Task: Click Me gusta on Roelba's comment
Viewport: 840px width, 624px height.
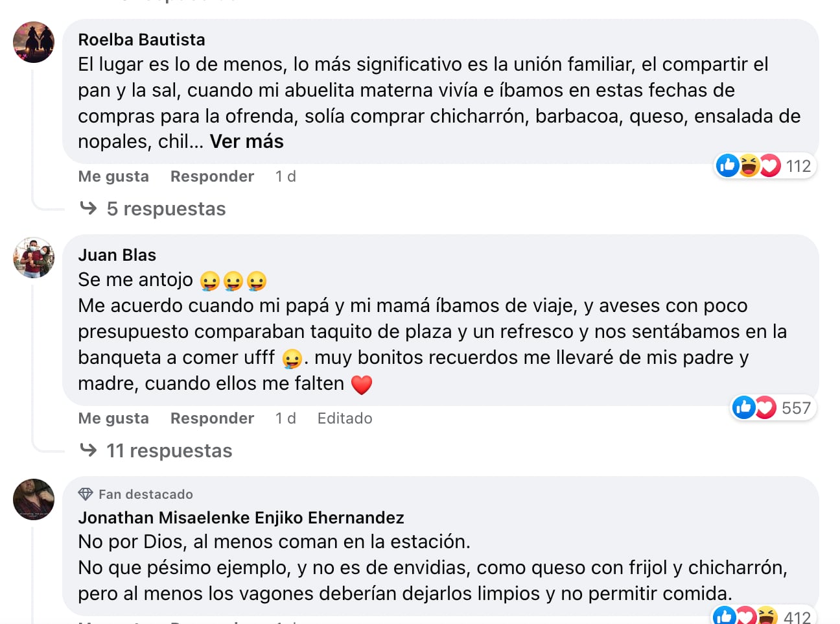Action: [113, 176]
